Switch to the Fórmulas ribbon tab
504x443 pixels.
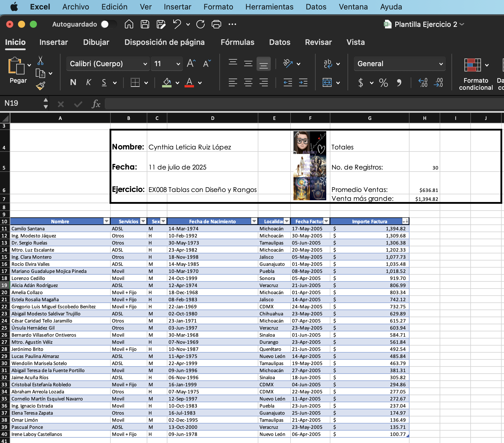[237, 42]
